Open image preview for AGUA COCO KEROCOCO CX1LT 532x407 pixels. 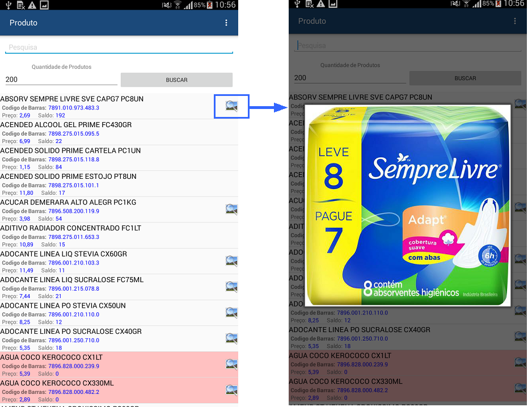232,364
